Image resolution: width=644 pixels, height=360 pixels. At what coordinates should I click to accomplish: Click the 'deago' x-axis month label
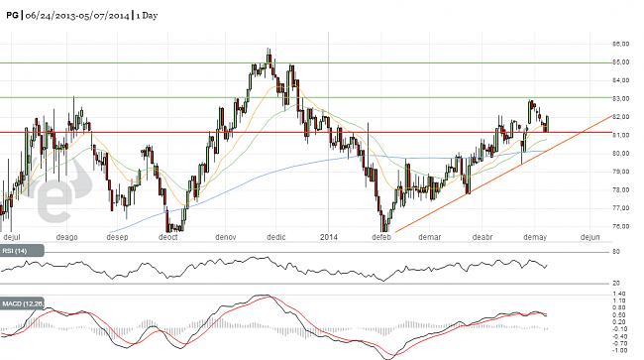coord(66,237)
